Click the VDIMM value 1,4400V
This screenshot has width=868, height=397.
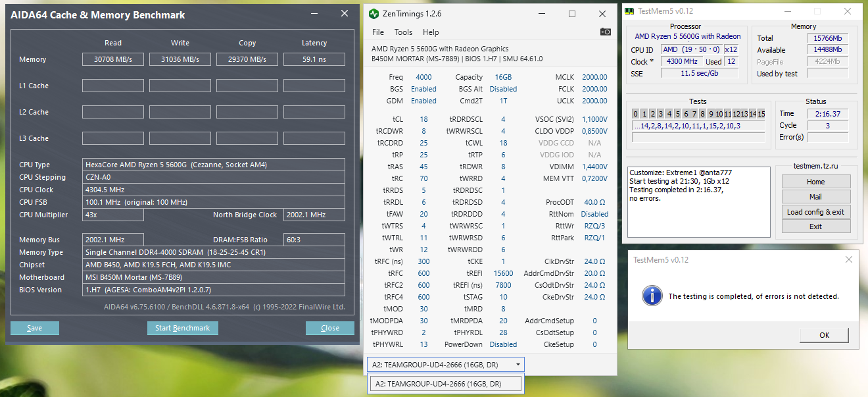pos(594,167)
